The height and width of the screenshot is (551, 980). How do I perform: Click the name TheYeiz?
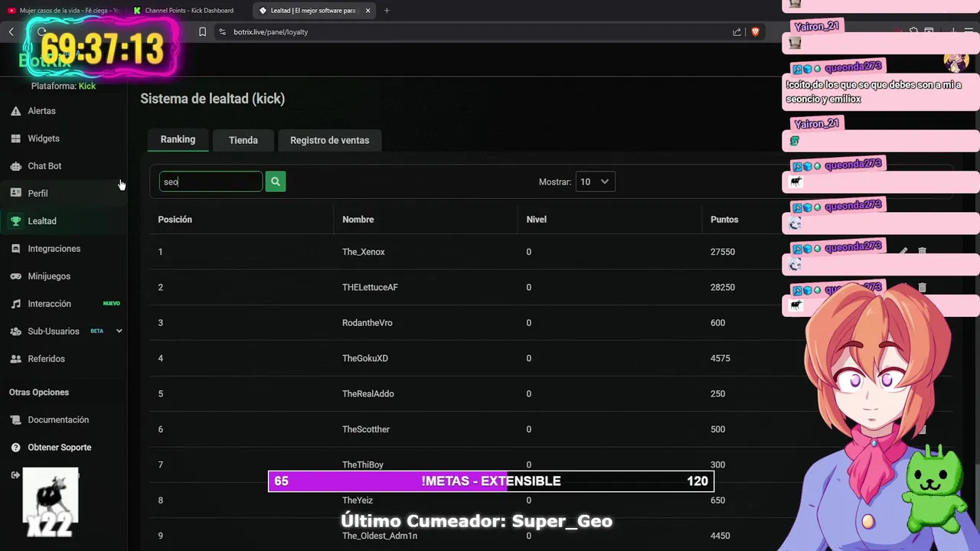[358, 500]
